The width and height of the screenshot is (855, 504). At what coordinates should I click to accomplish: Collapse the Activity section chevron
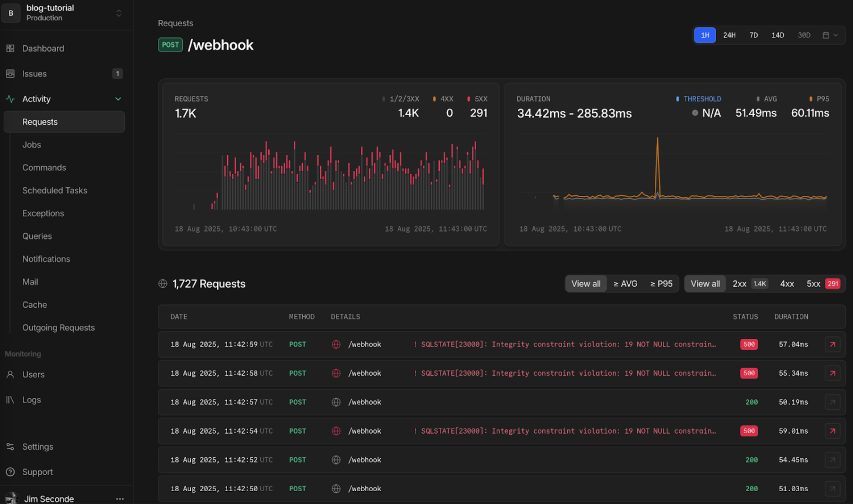118,99
